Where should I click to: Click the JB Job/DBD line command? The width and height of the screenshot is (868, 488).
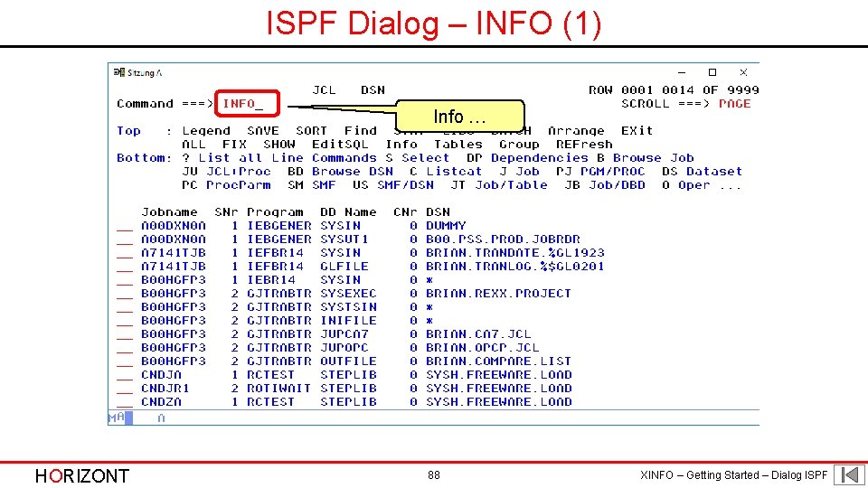coord(605,185)
